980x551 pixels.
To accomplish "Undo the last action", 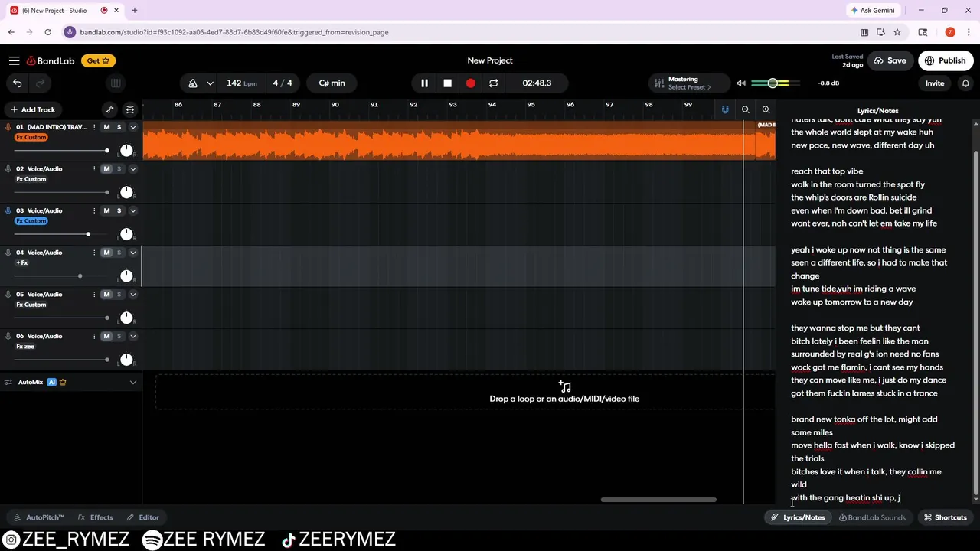I will 17,83.
